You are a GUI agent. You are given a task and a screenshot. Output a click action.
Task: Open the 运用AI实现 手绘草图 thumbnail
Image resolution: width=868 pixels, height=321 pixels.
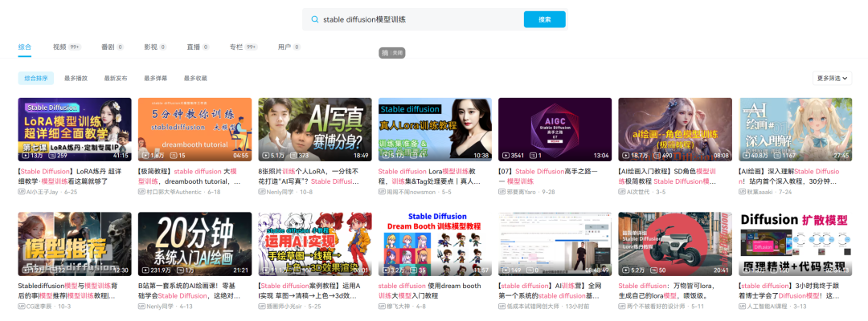(315, 244)
